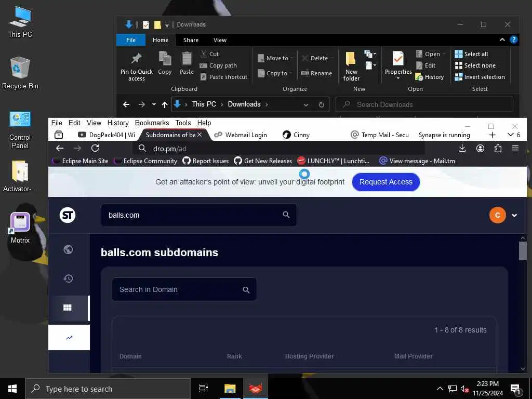This screenshot has height=399, width=532.
Task: Click Paste shortcut in Downloads ribbon
Action: click(223, 77)
